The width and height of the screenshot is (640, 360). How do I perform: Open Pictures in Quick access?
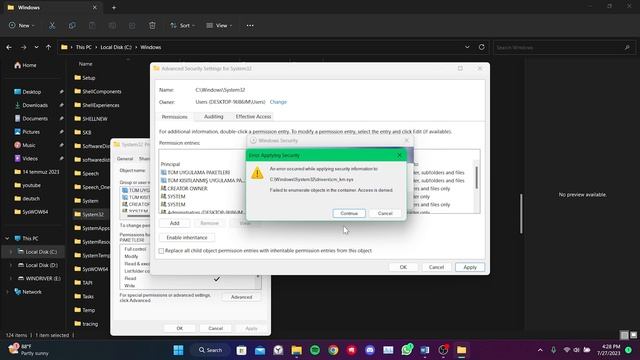pos(27,132)
